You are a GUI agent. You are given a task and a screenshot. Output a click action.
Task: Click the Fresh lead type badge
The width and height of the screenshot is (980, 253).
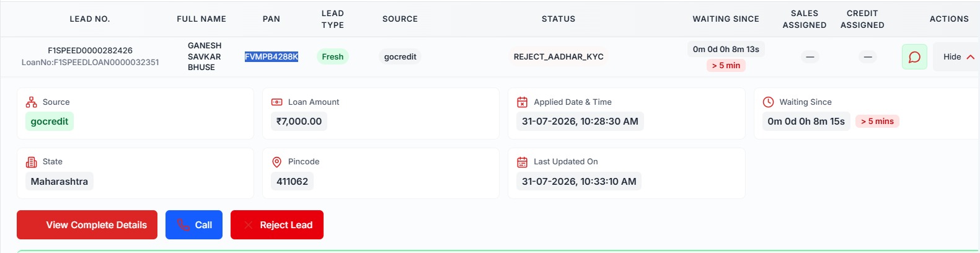point(333,56)
